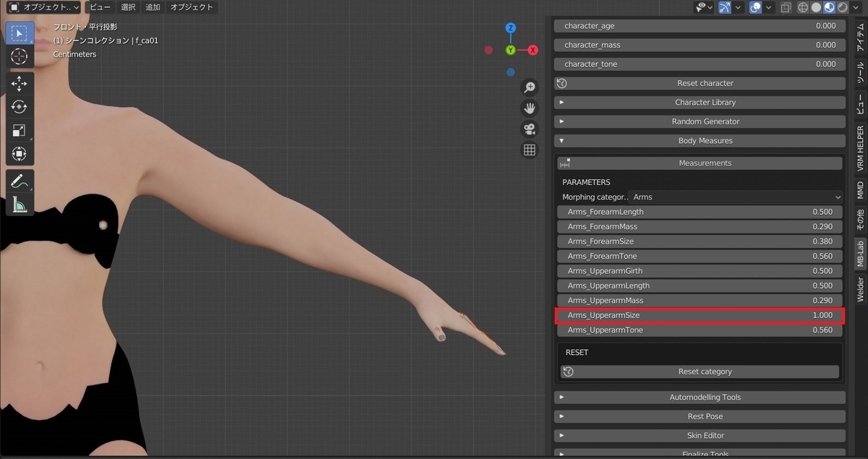
Task: Click the green Y axis on the navigation gizmo
Action: pos(511,50)
